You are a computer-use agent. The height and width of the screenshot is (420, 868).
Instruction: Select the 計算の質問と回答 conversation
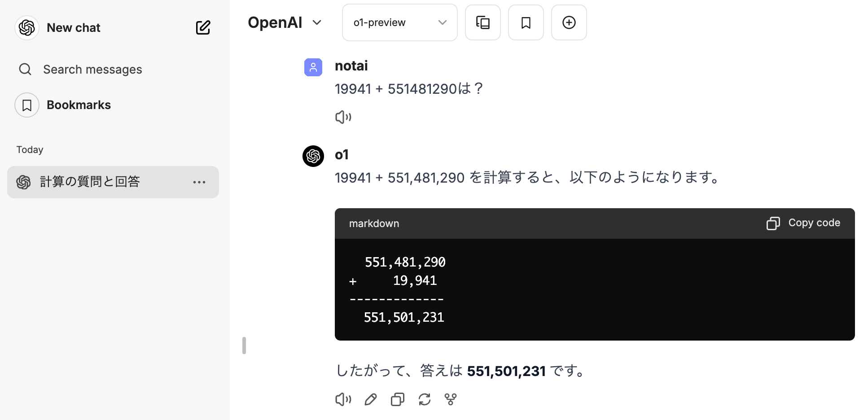tap(90, 182)
